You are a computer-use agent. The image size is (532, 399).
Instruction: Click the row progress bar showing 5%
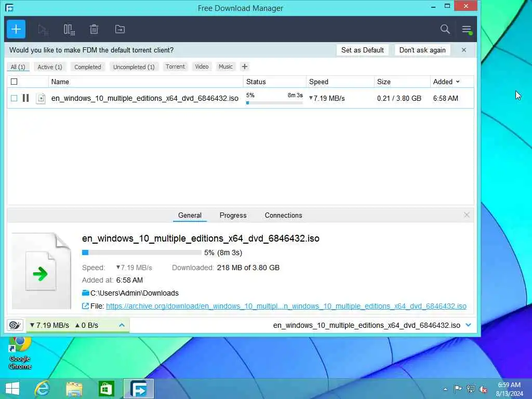click(274, 103)
